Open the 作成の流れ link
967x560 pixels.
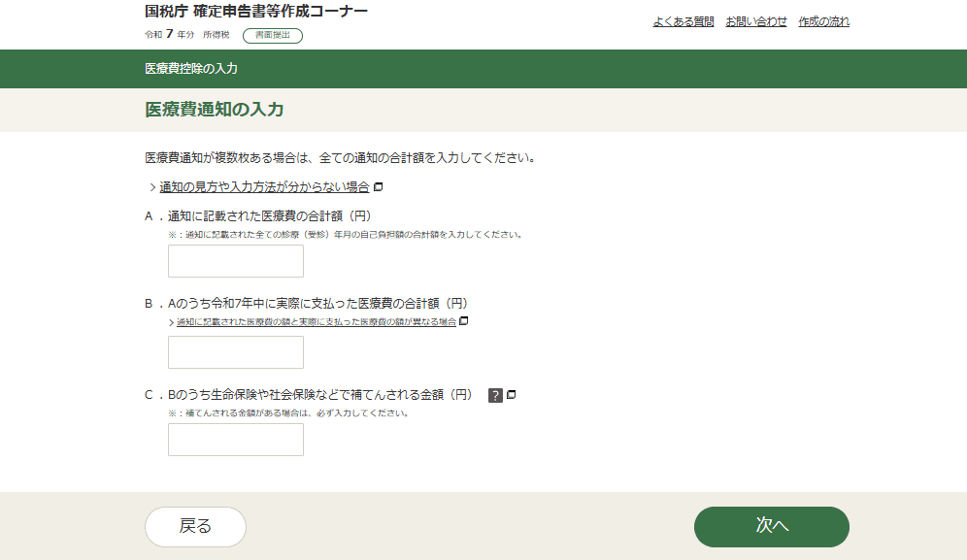[822, 20]
